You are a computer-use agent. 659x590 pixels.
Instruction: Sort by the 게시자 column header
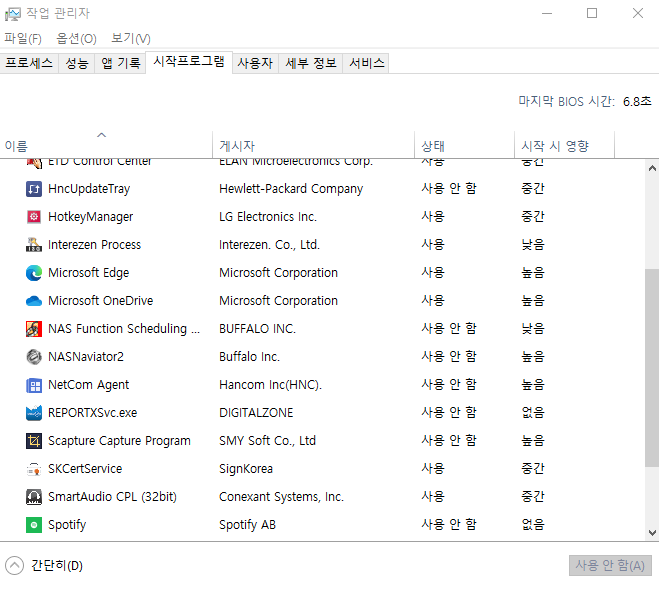314,145
